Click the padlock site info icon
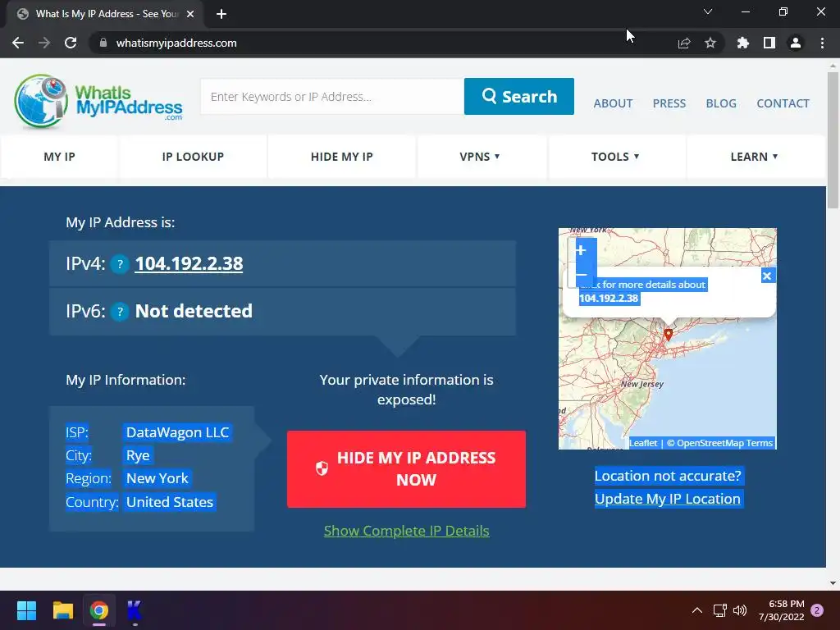Screen dimensions: 840x630 pos(103,43)
